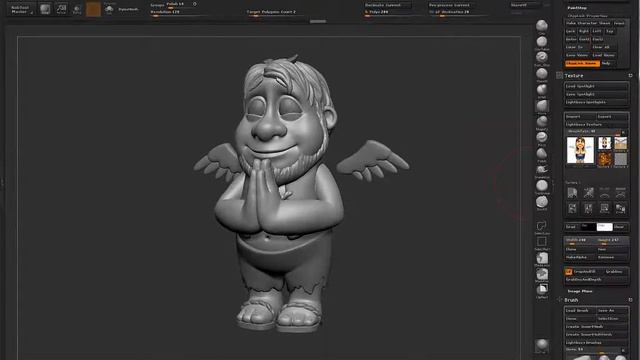
Task: Click the texture Export button
Action: pyautogui.click(x=612, y=116)
